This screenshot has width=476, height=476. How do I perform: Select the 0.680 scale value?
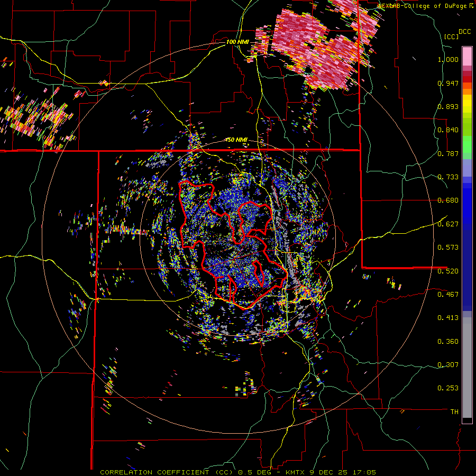(448, 200)
